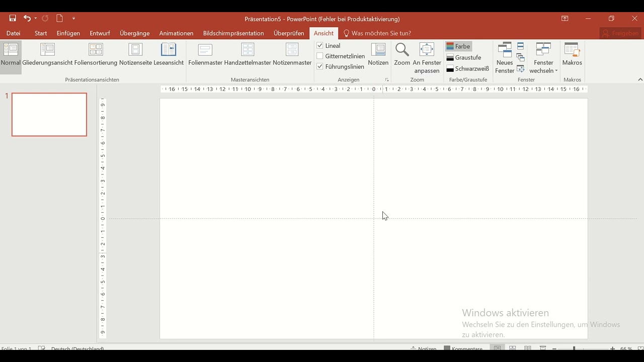Screen dimensions: 644x362
Task: Open the Zoom dialog from ribbon
Action: (402, 55)
